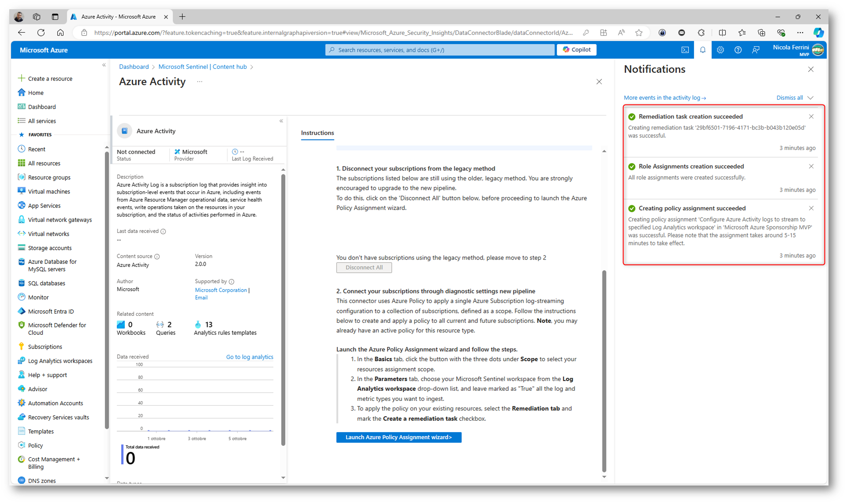Click Create a resource

(x=50, y=79)
